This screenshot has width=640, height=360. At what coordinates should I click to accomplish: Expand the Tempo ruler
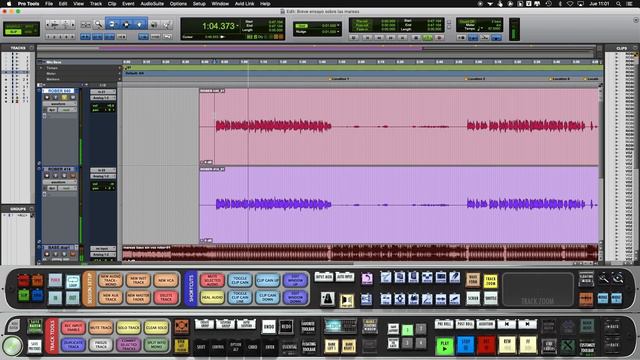point(41,68)
